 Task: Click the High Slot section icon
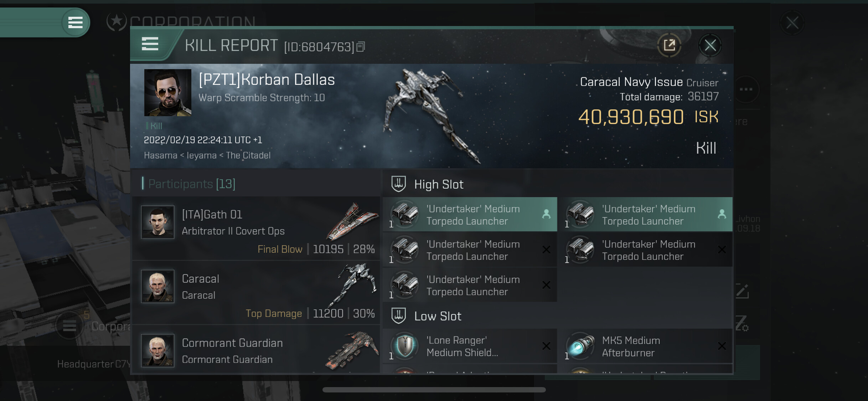point(398,184)
